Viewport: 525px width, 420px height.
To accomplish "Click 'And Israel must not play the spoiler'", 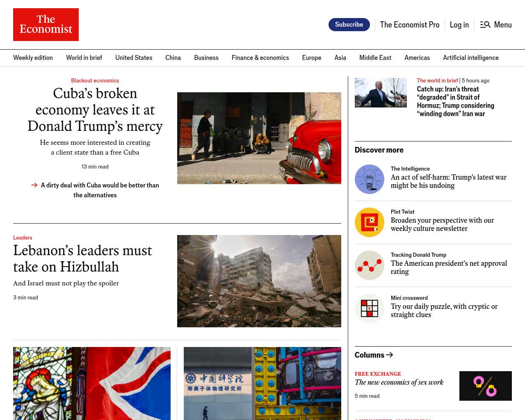I will (66, 283).
